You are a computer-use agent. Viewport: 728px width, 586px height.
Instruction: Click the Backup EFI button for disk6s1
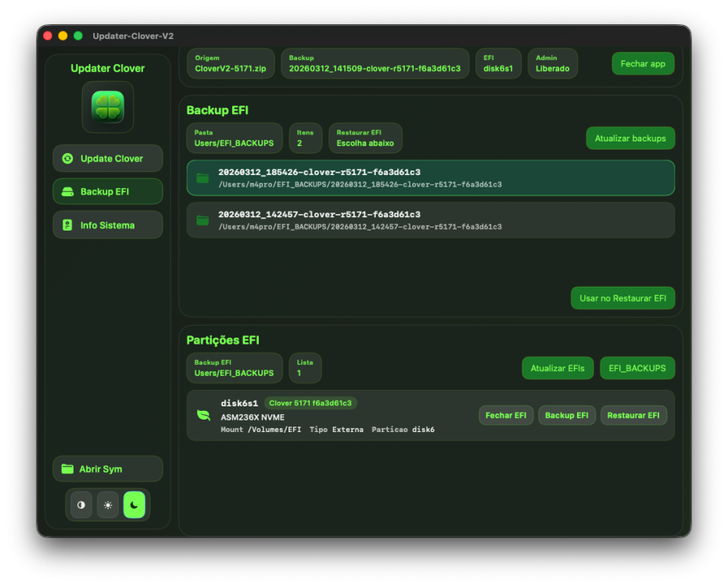tap(566, 415)
